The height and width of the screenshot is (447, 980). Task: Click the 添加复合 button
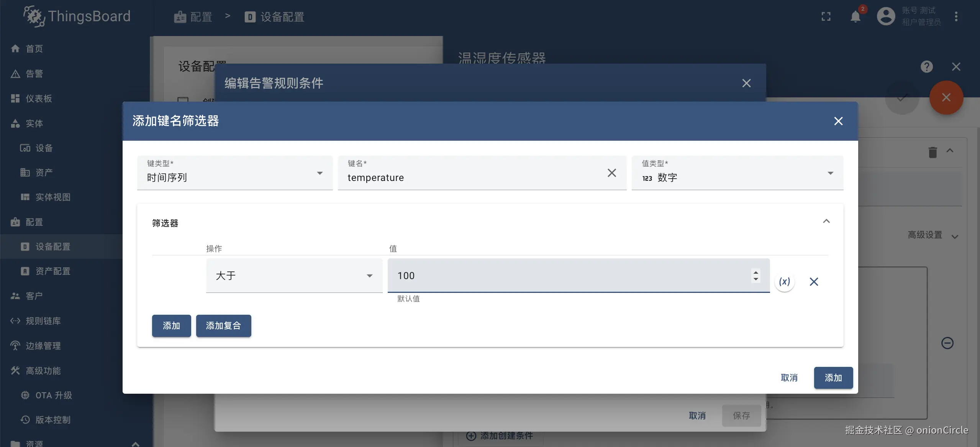(x=223, y=326)
